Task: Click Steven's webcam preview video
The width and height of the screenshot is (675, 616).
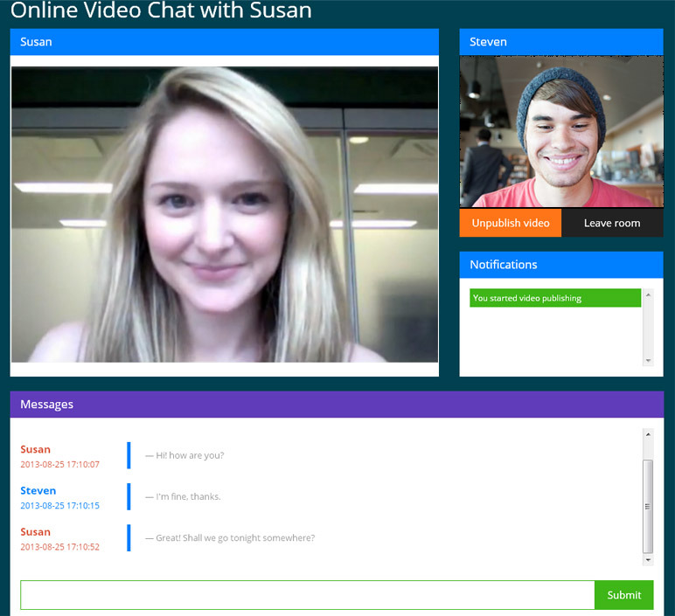Action: [x=561, y=132]
